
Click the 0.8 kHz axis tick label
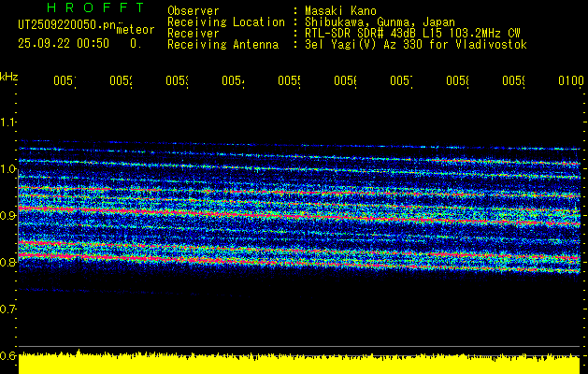[x=7, y=262]
